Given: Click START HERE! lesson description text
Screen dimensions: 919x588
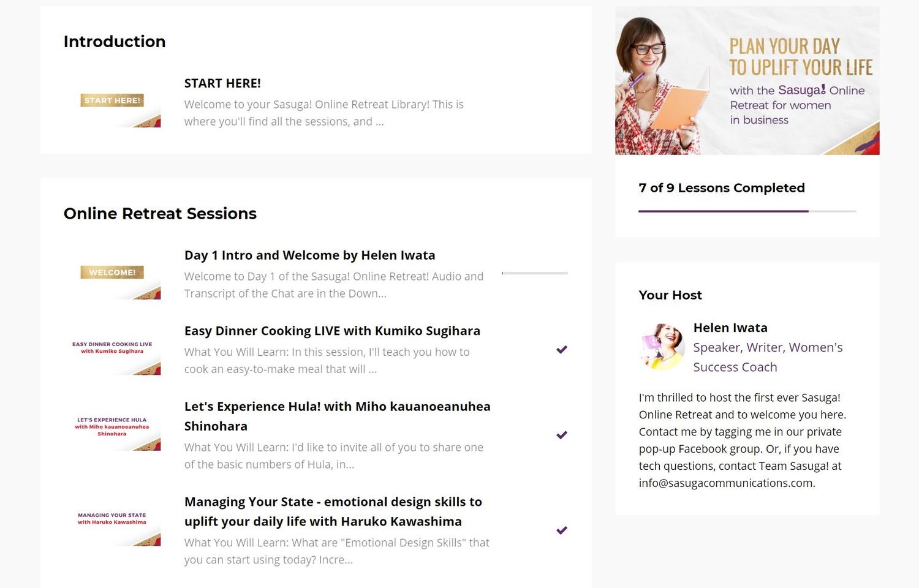Looking at the screenshot, I should point(324,113).
